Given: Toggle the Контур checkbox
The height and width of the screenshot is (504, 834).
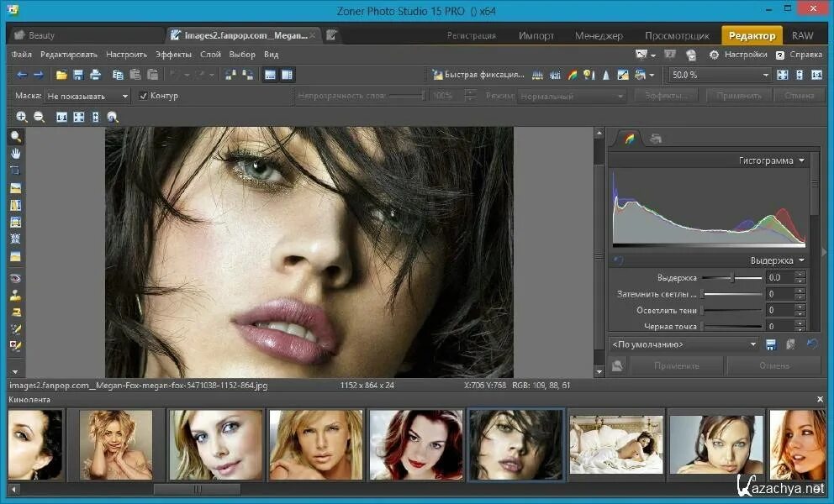Looking at the screenshot, I should click(143, 97).
